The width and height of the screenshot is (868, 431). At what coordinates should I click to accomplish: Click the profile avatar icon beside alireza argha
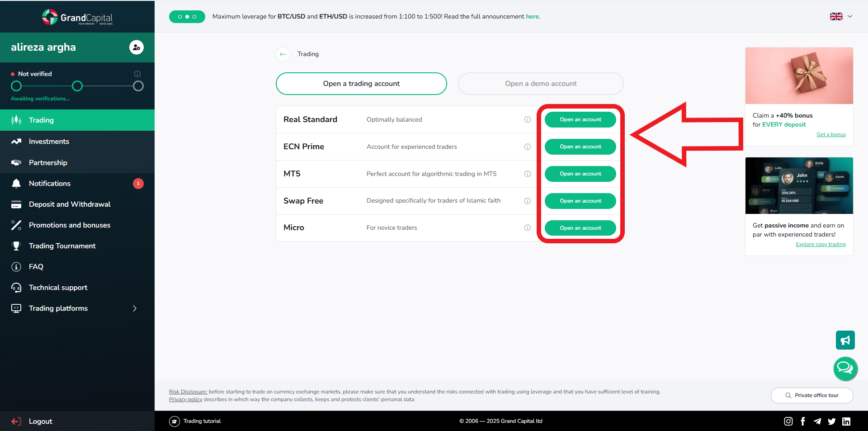[136, 47]
